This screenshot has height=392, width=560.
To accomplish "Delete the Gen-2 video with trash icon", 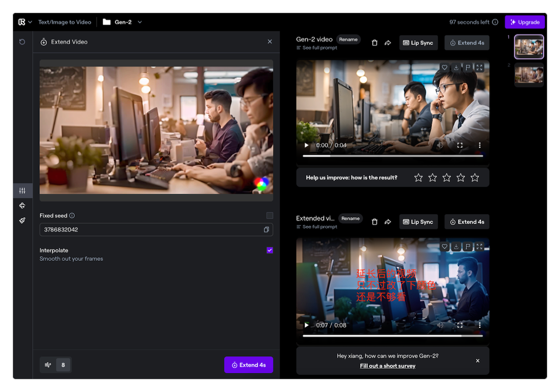I will click(374, 43).
